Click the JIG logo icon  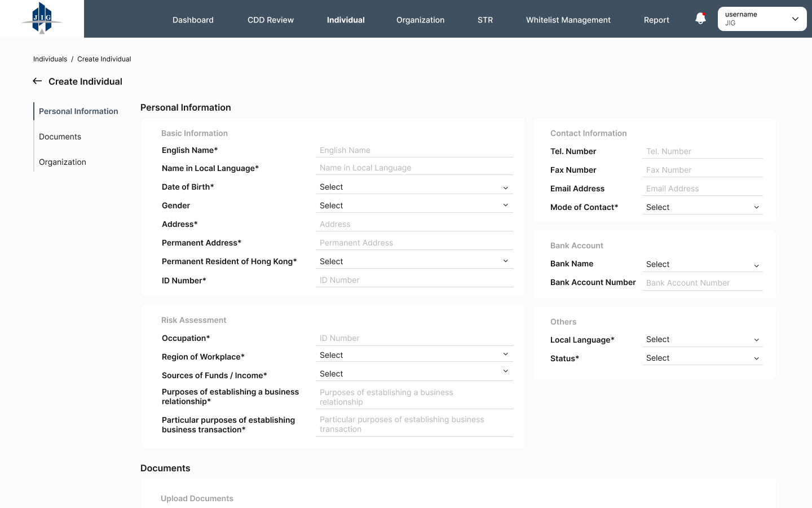(x=42, y=18)
